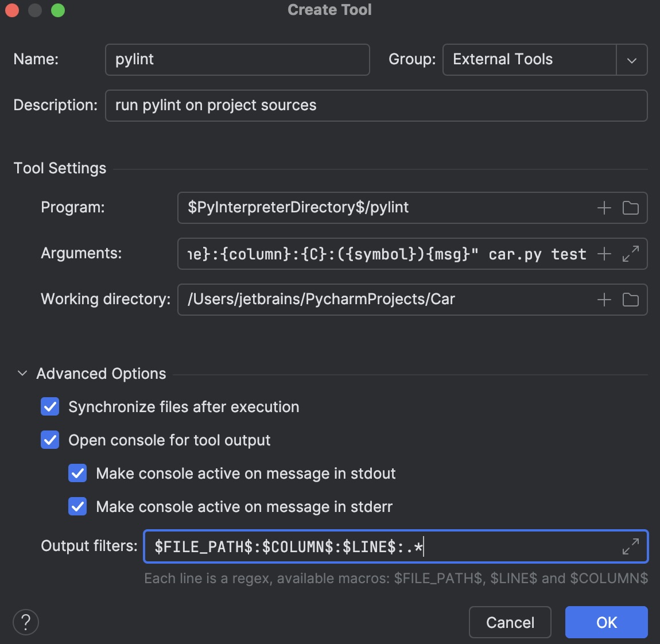Screen dimensions: 660x644
Task: Cancel the tool creation
Action: coord(510,622)
